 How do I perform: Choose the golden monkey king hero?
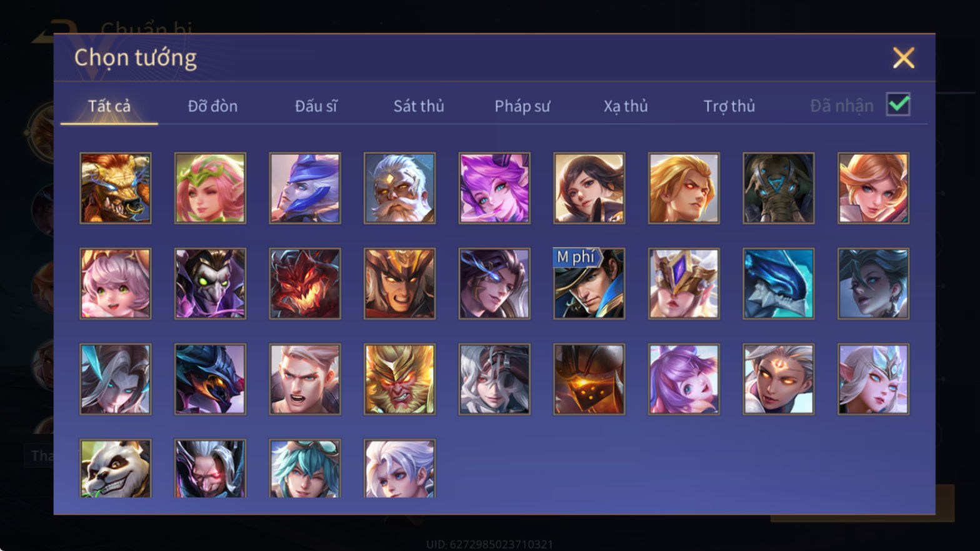point(400,379)
